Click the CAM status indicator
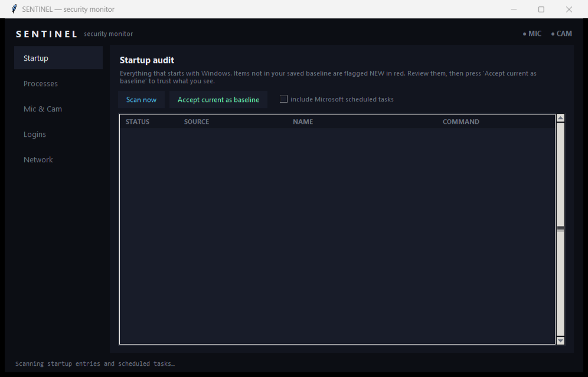This screenshot has width=588, height=377. click(561, 34)
